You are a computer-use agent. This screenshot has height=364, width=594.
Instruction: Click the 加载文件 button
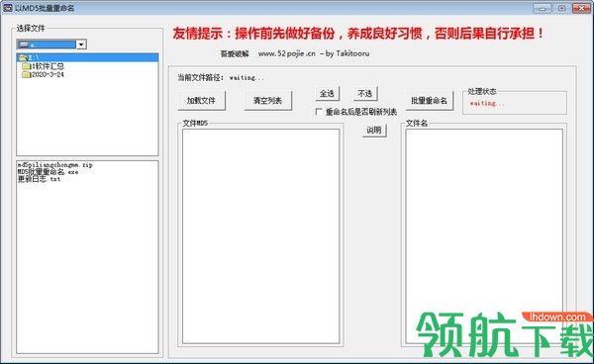202,101
